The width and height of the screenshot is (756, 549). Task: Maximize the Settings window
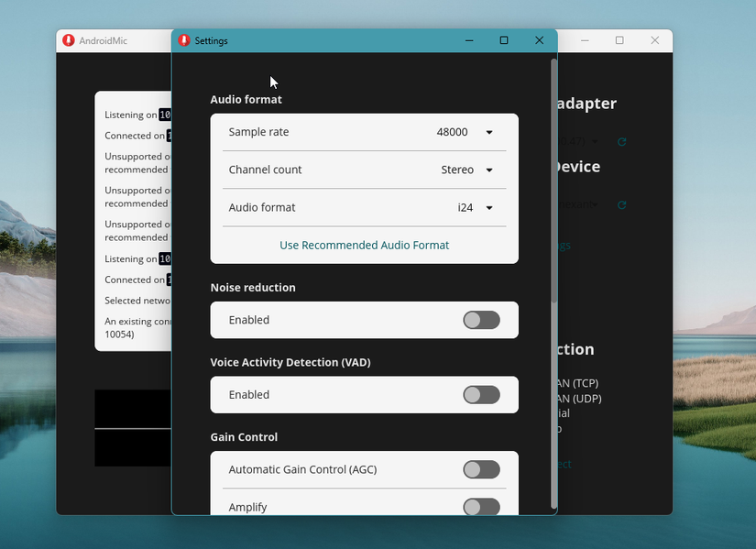click(x=504, y=40)
